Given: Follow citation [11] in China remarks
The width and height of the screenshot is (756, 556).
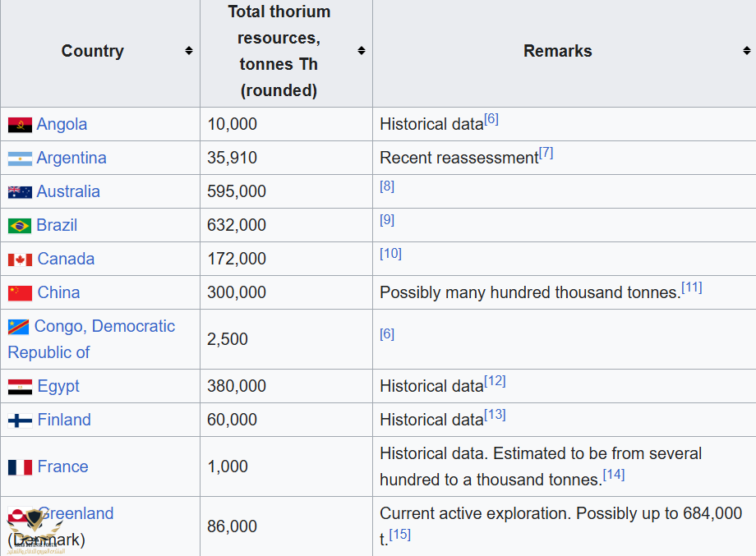Looking at the screenshot, I should (691, 287).
